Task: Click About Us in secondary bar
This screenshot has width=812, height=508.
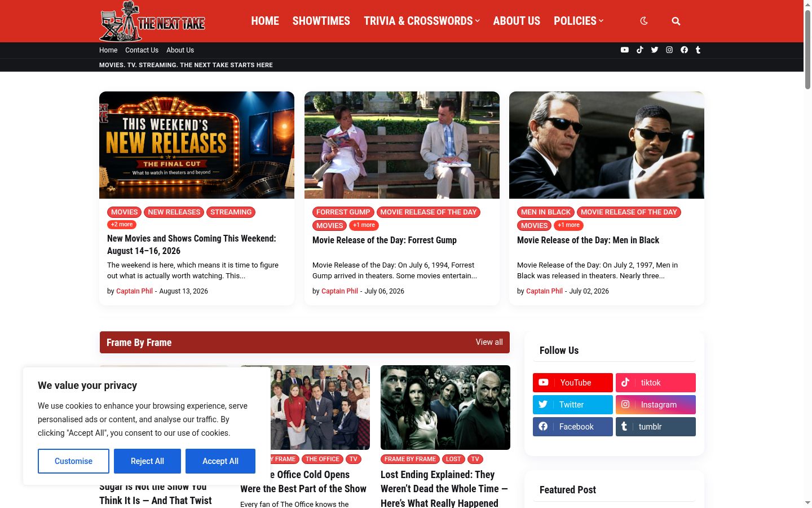Action: (x=180, y=50)
